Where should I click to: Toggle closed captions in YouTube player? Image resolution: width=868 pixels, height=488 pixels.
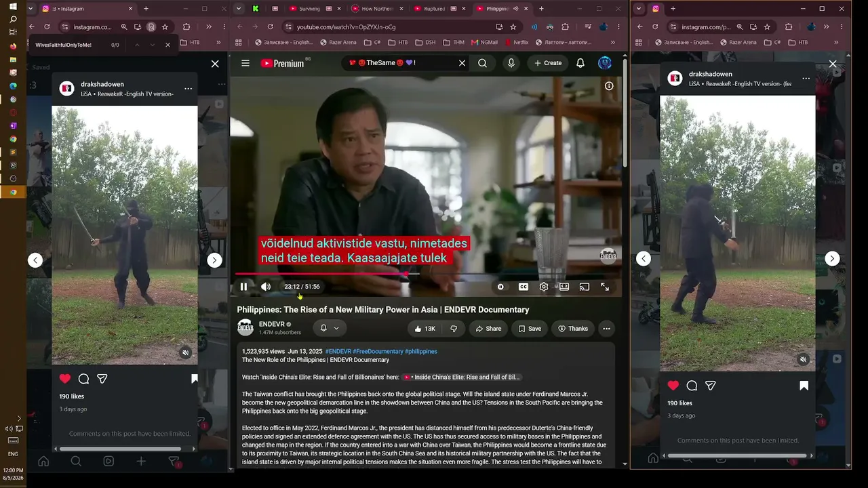pyautogui.click(x=523, y=287)
